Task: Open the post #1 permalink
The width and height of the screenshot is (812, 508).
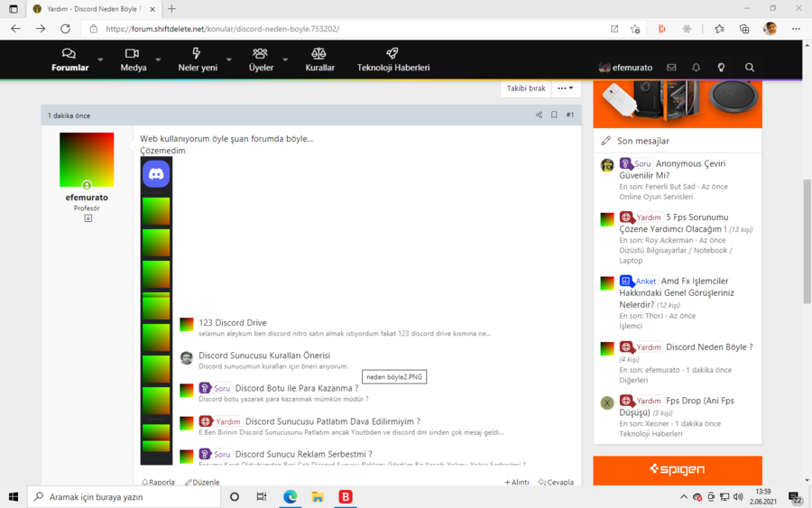Action: click(569, 115)
